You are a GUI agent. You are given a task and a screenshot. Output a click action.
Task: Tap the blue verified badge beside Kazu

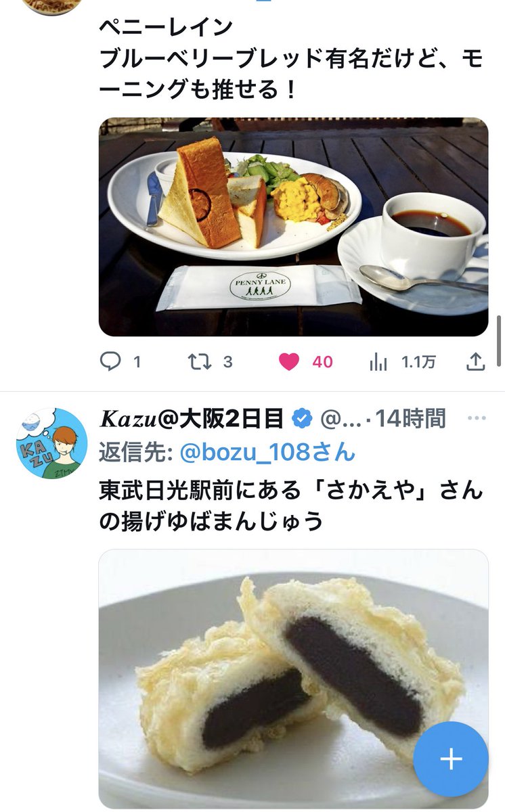coord(301,420)
